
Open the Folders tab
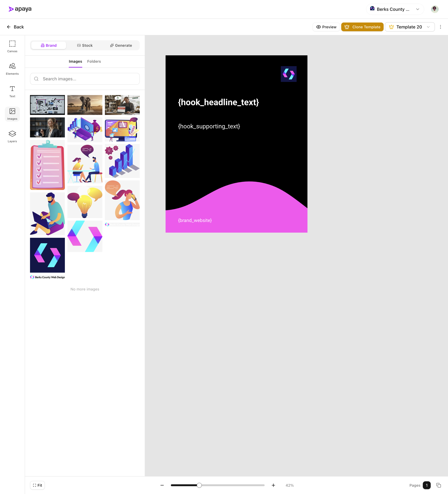click(x=94, y=61)
